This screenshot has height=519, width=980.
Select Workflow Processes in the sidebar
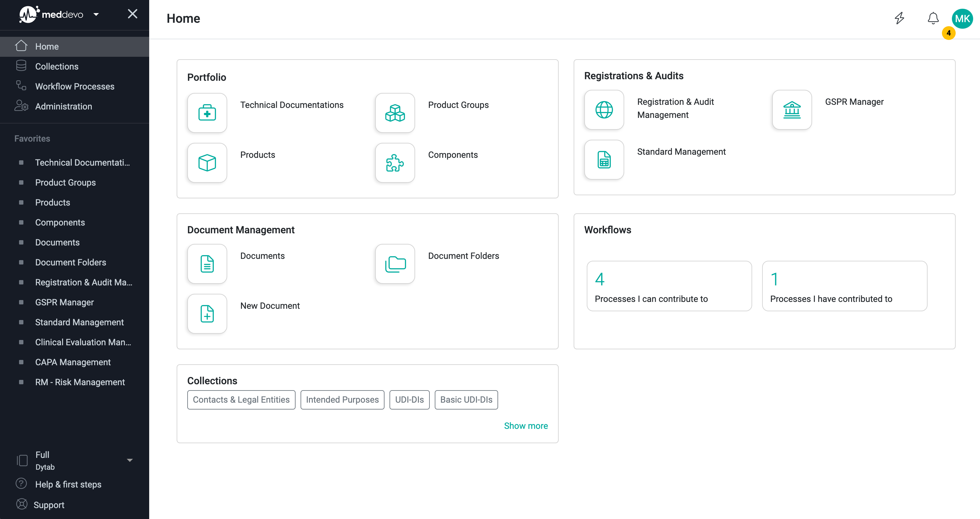click(x=74, y=86)
